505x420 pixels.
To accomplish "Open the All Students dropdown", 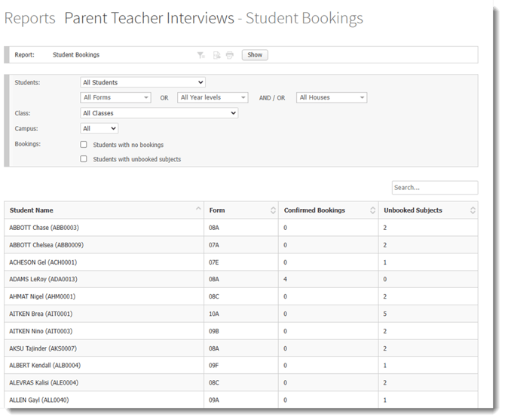I will 142,82.
